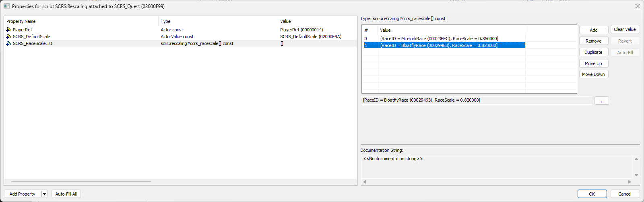The image size is (644, 202).
Task: Click Auto-Fill All button
Action: click(66, 194)
